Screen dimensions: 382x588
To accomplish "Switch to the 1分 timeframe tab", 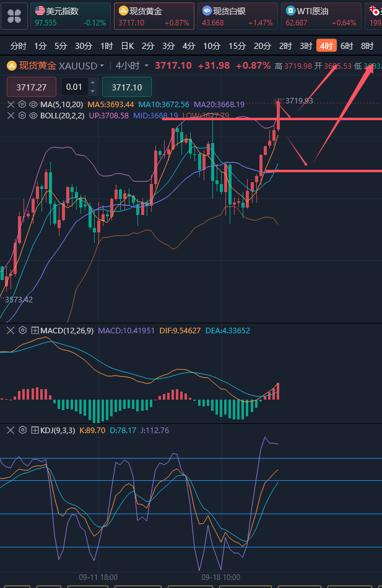I will coord(40,46).
